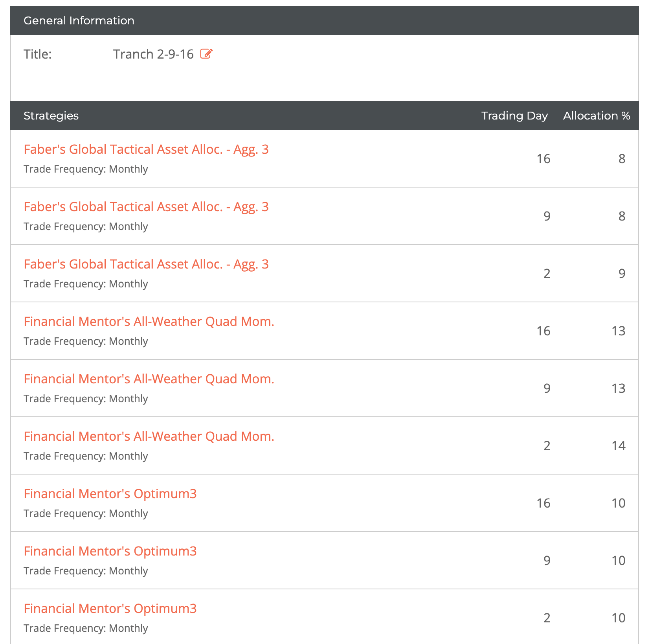Click the "Title:" label

click(38, 54)
